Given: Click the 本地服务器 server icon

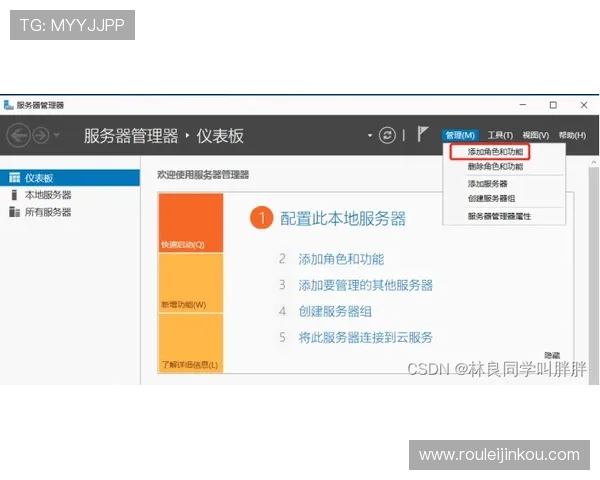Looking at the screenshot, I should 14,195.
